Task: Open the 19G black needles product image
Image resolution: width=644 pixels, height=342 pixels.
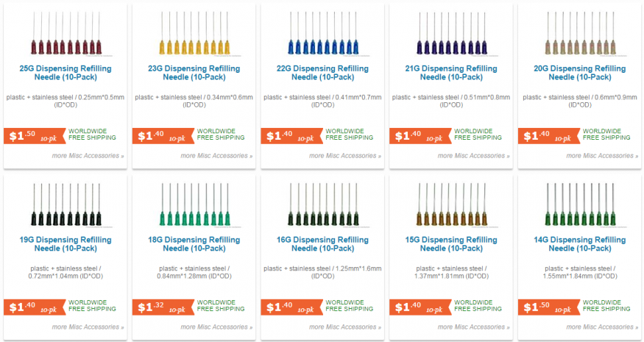Action: pyautogui.click(x=66, y=205)
